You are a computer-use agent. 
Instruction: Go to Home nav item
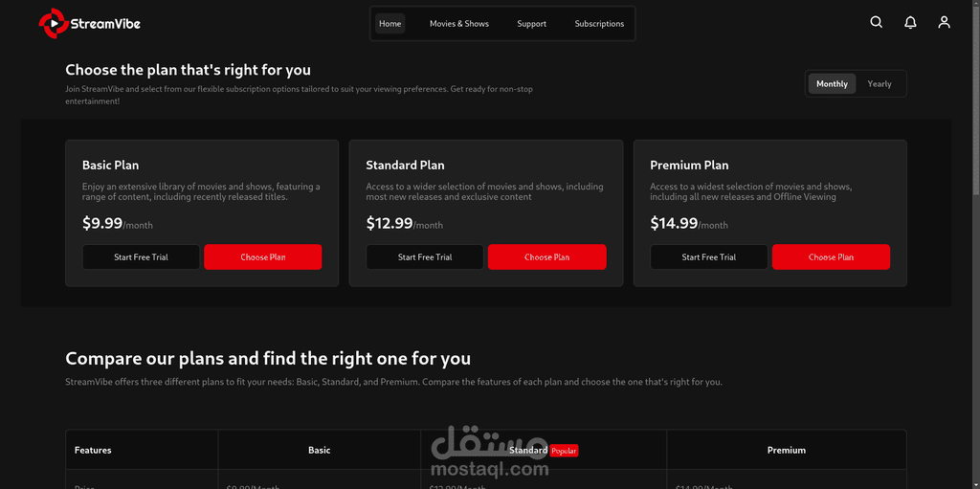(x=390, y=24)
